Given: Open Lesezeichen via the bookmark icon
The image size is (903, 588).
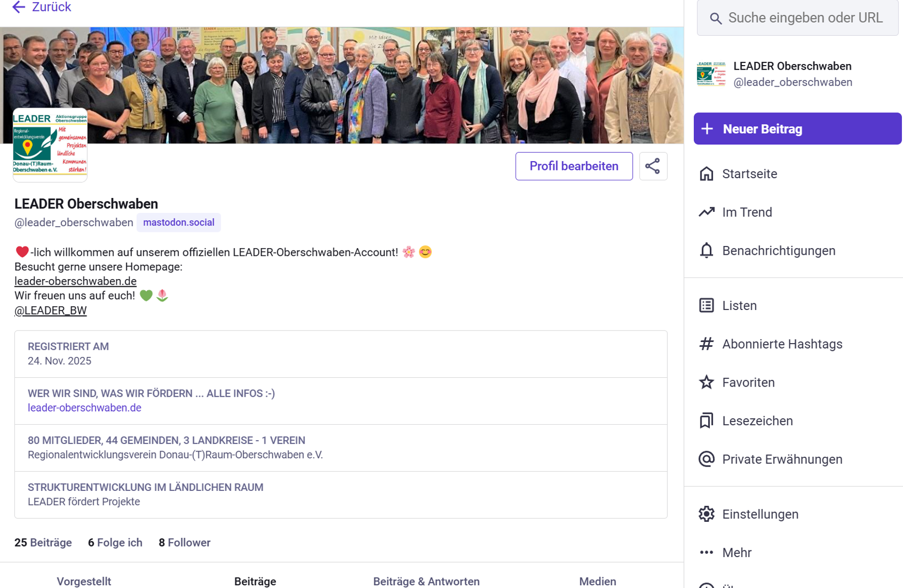Looking at the screenshot, I should point(707,421).
